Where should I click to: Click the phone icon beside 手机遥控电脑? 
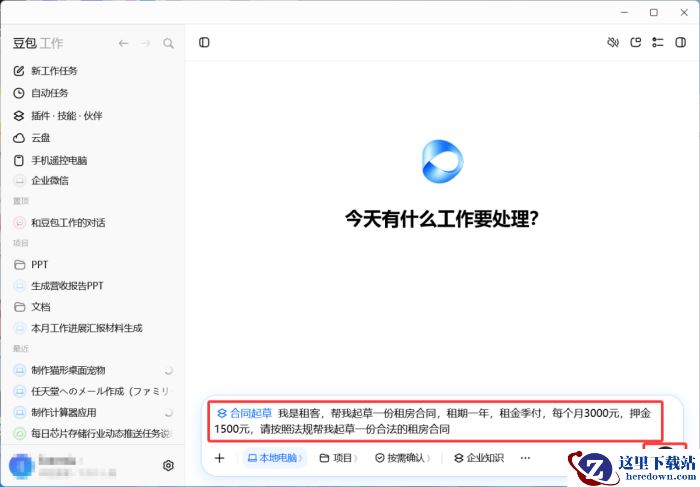(x=19, y=160)
